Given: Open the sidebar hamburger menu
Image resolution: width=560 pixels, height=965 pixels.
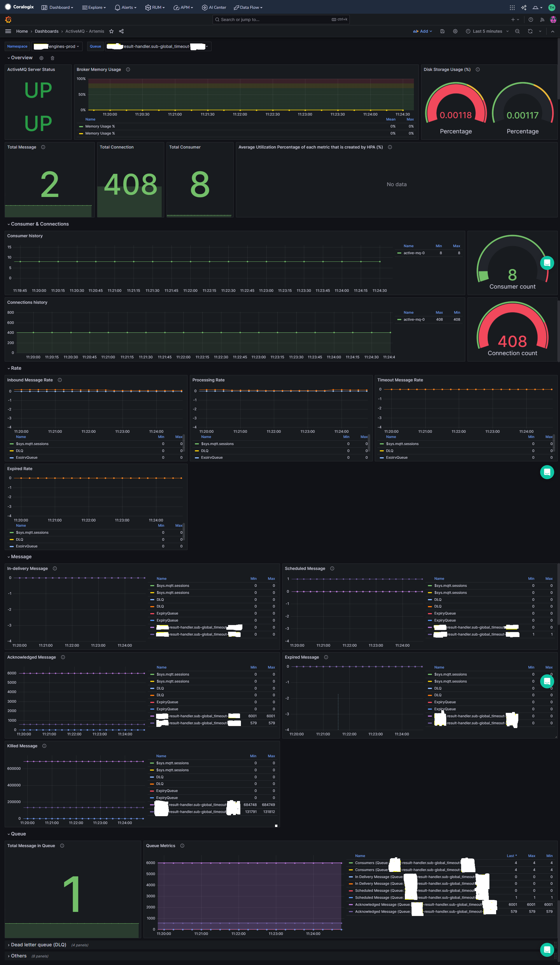Looking at the screenshot, I should 8,32.
